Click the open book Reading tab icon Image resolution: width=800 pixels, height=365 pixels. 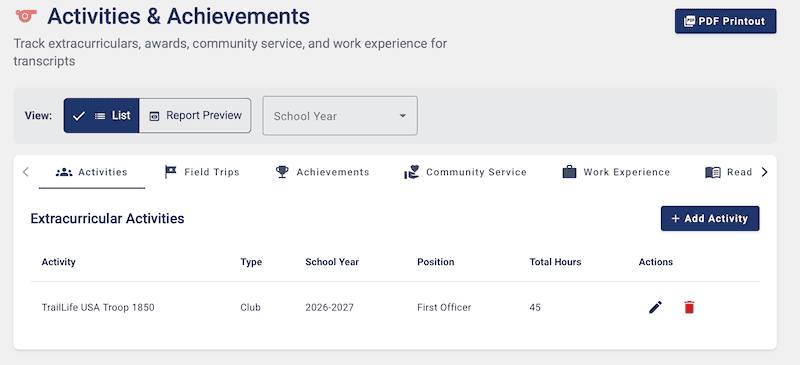pos(713,173)
